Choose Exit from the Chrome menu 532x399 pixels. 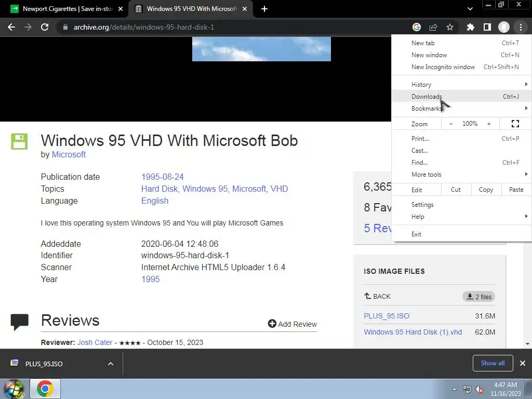pyautogui.click(x=461, y=234)
